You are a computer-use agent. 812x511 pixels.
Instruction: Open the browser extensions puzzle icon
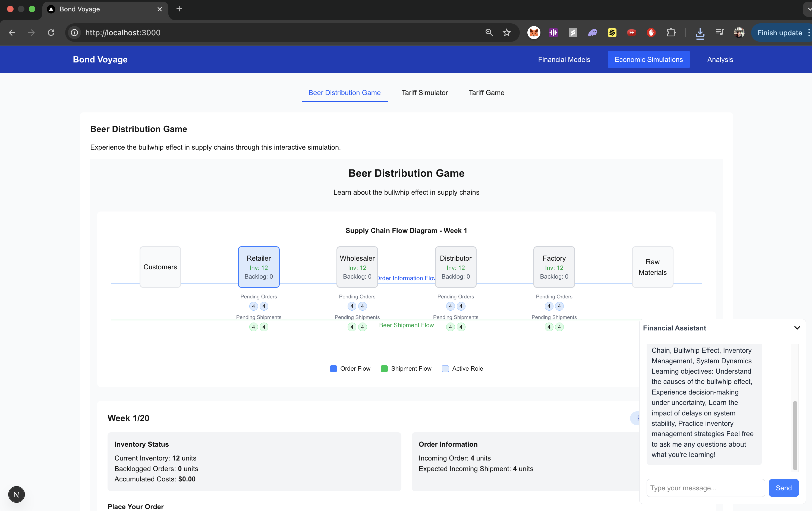click(671, 33)
